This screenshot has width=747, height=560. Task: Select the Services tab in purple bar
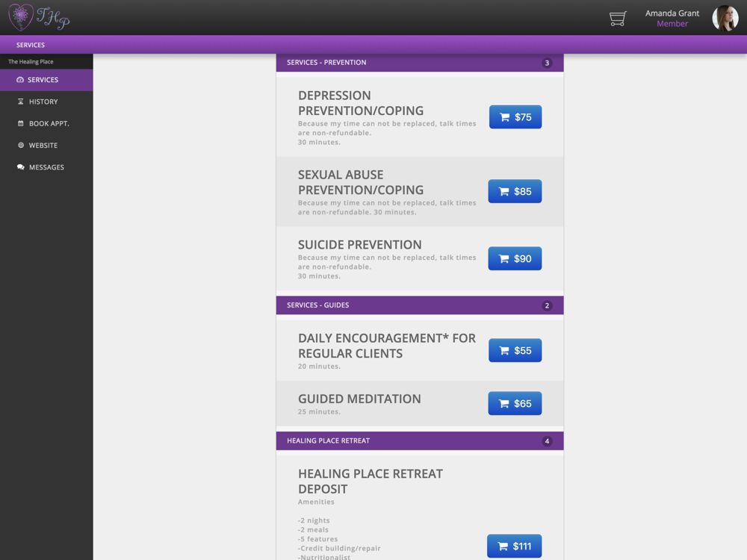coord(31,45)
